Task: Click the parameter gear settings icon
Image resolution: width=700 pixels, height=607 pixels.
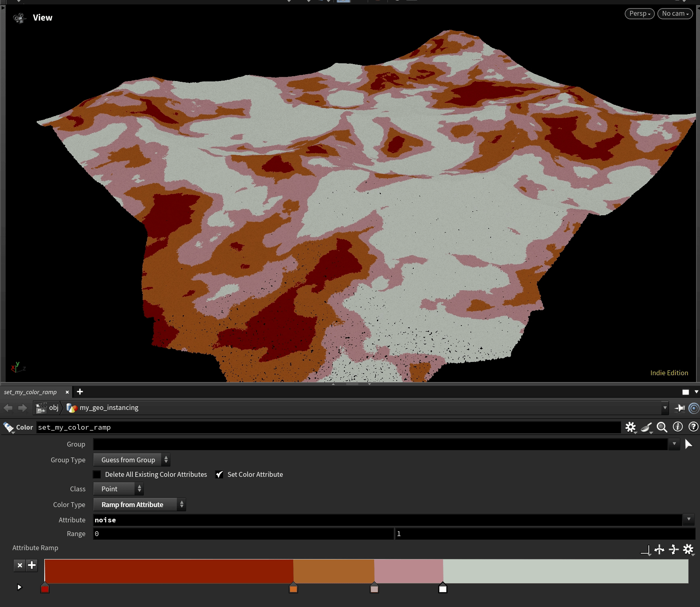Action: pyautogui.click(x=630, y=427)
